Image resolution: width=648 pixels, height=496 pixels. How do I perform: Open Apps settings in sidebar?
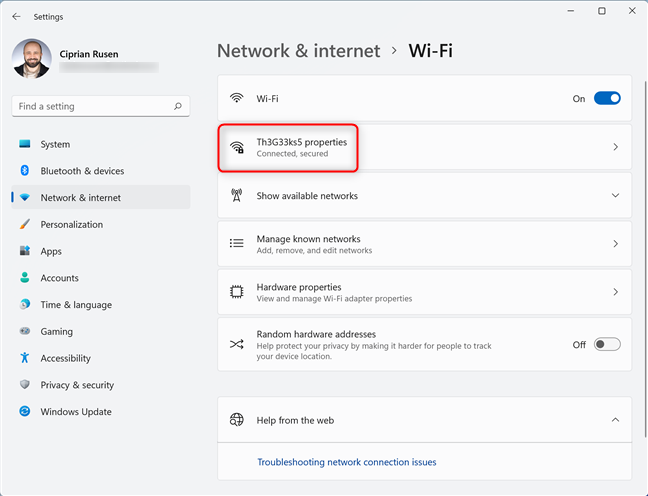[100, 251]
